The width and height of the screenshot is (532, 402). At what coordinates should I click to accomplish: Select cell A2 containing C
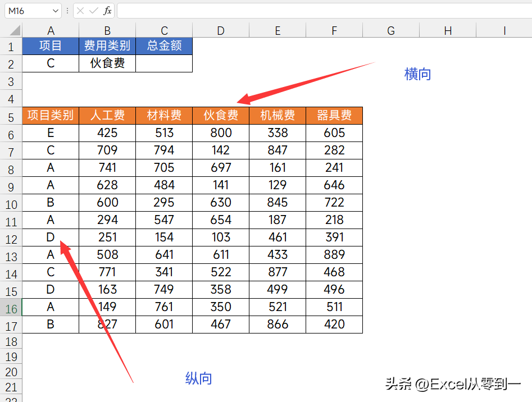(x=51, y=63)
